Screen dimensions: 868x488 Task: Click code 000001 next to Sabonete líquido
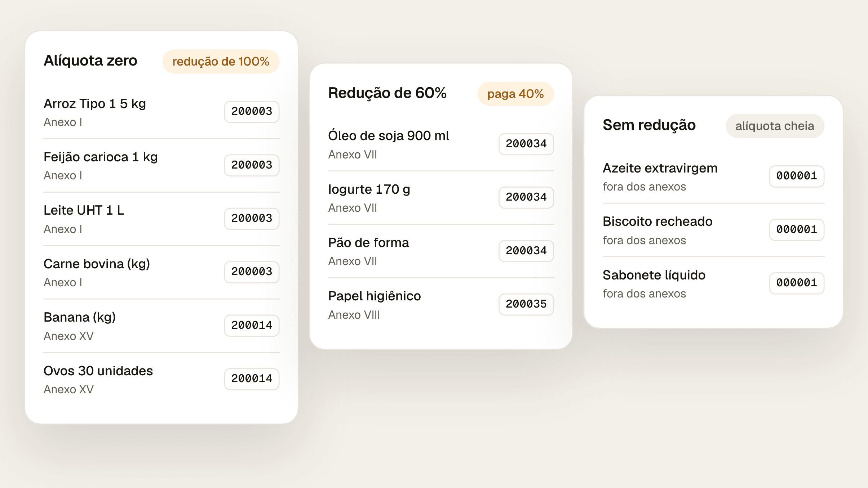797,283
